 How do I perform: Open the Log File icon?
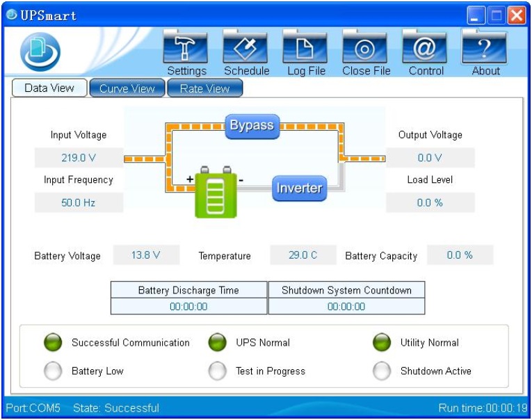[305, 47]
